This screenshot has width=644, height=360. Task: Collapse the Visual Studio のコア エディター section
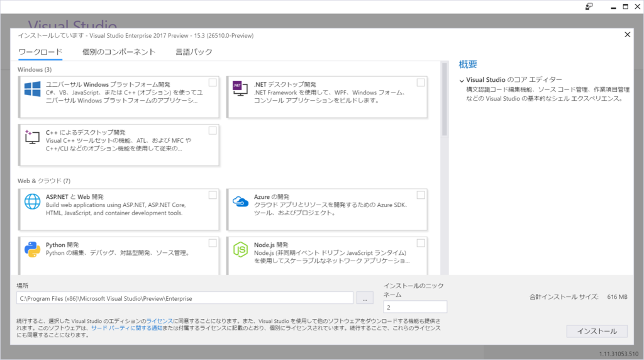point(462,81)
